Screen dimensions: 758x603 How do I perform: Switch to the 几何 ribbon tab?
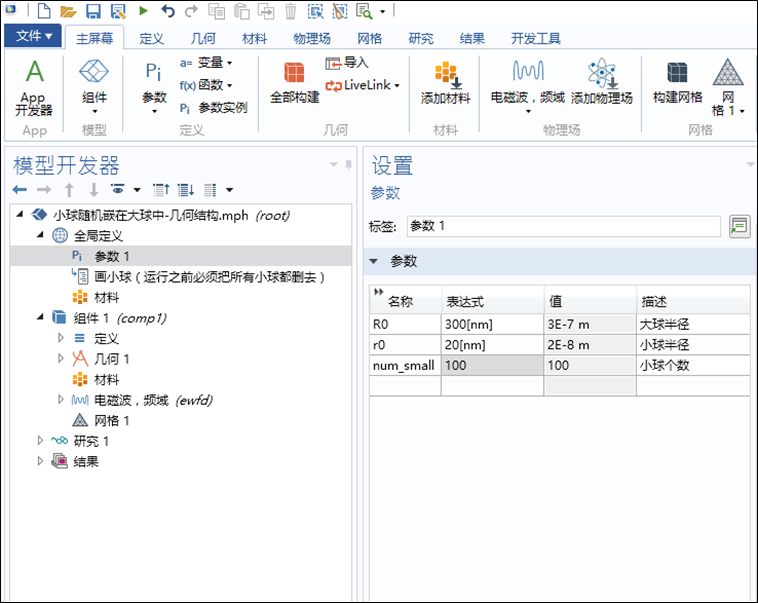[202, 39]
